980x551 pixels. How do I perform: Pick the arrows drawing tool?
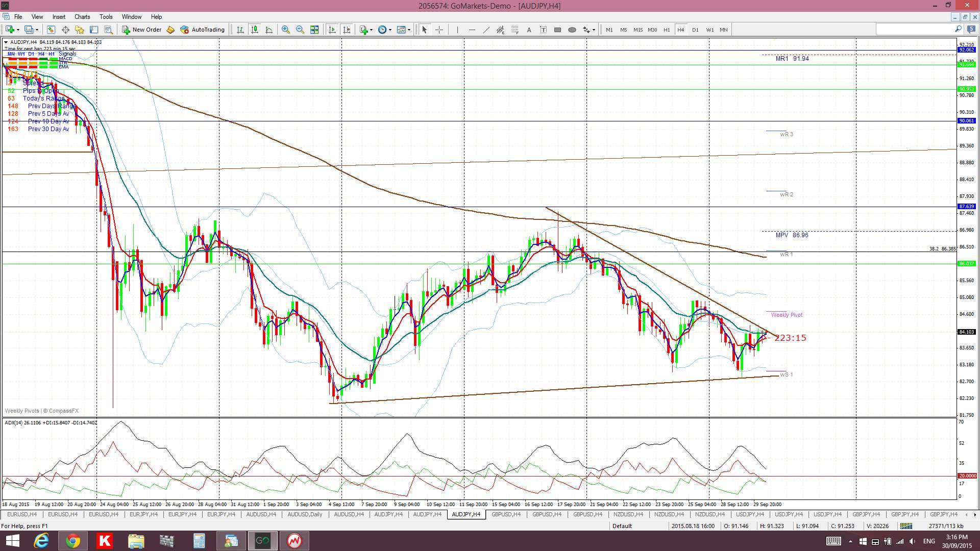pyautogui.click(x=586, y=30)
